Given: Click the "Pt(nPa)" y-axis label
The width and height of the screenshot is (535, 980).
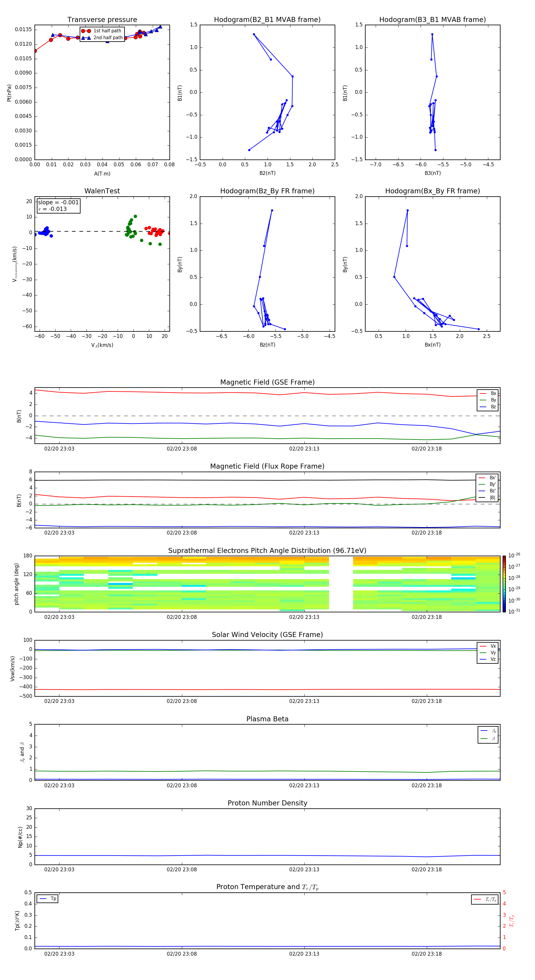Looking at the screenshot, I should (x=9, y=93).
